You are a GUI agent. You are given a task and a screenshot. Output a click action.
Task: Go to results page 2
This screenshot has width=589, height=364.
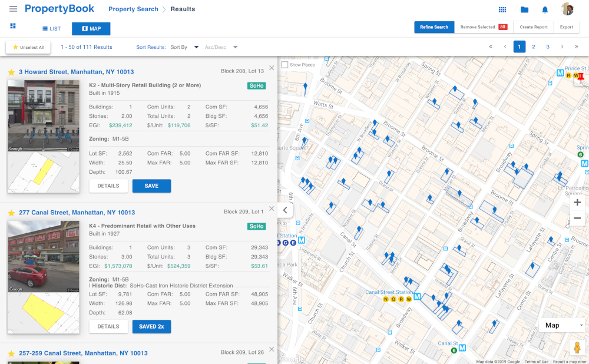click(534, 47)
